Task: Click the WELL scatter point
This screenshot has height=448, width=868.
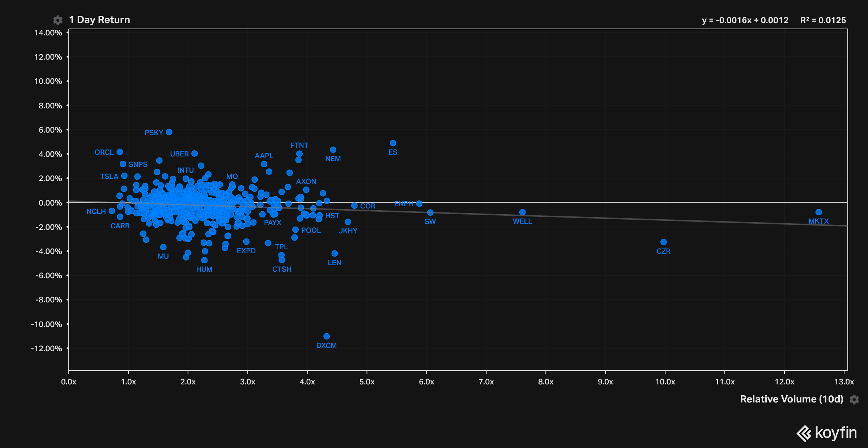Action: point(522,212)
